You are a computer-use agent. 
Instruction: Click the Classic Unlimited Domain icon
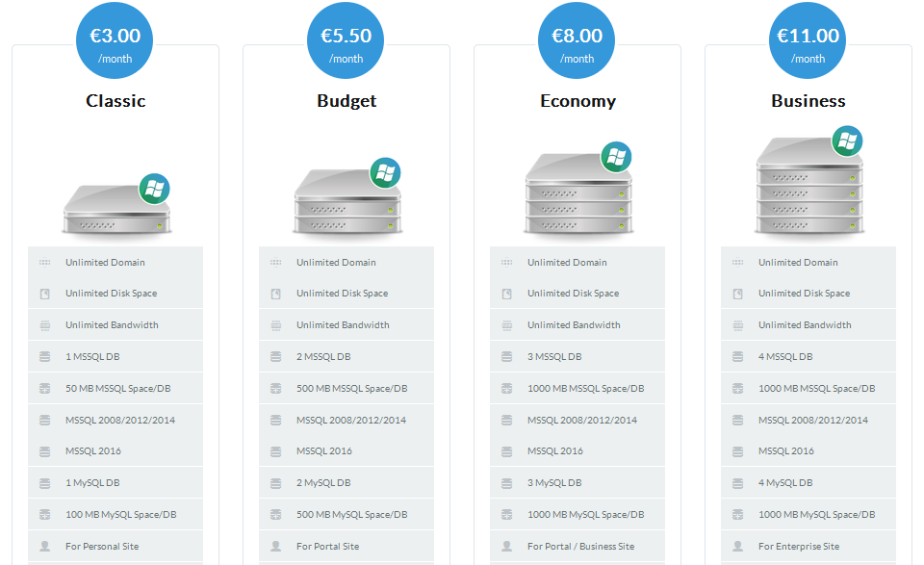(45, 262)
